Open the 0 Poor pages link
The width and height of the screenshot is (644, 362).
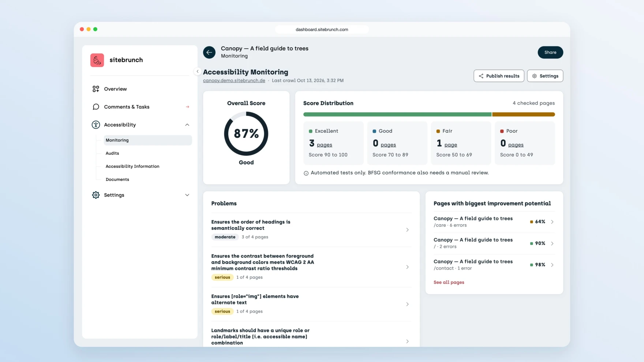[516, 145]
